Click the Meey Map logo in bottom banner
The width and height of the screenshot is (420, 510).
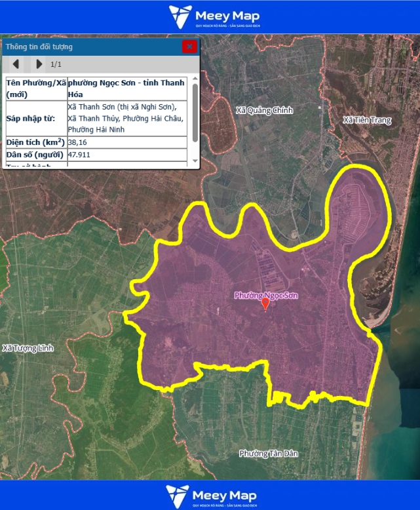[x=211, y=495]
